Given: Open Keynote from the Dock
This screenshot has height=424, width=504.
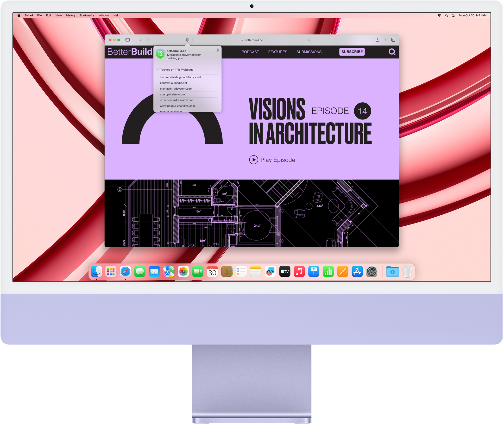Looking at the screenshot, I should click(x=314, y=272).
